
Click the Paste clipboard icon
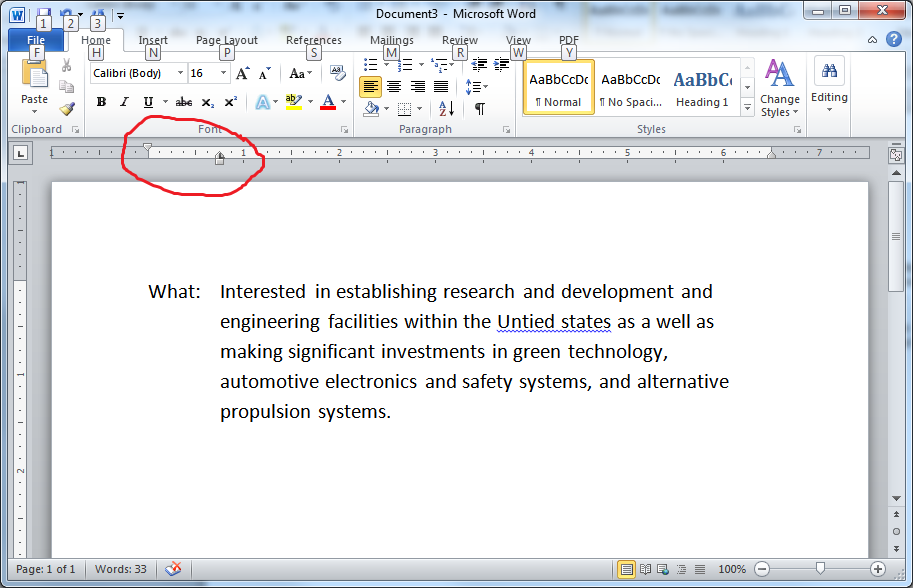click(34, 76)
